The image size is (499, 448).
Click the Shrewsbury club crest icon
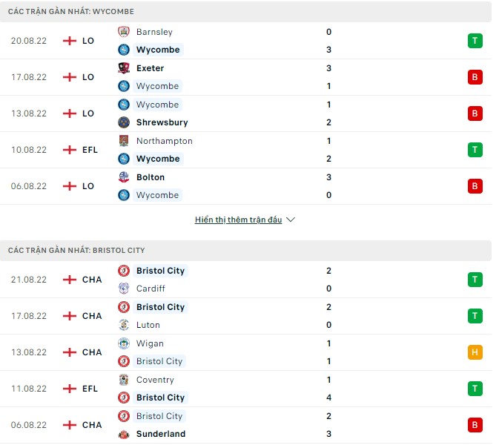124,122
